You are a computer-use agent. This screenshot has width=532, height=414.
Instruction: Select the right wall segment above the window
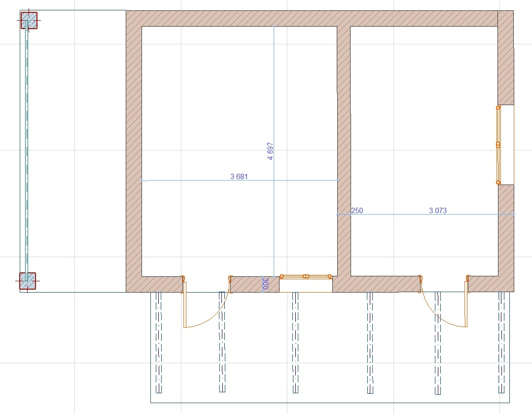[x=505, y=58]
